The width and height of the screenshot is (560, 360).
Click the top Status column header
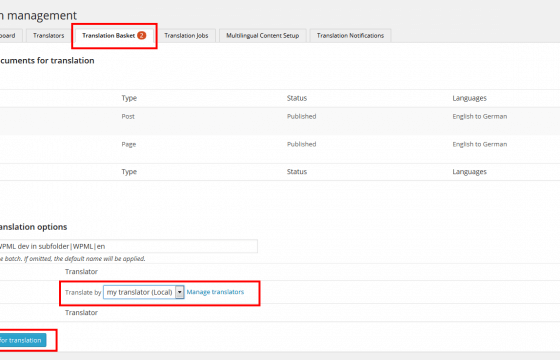(x=297, y=98)
